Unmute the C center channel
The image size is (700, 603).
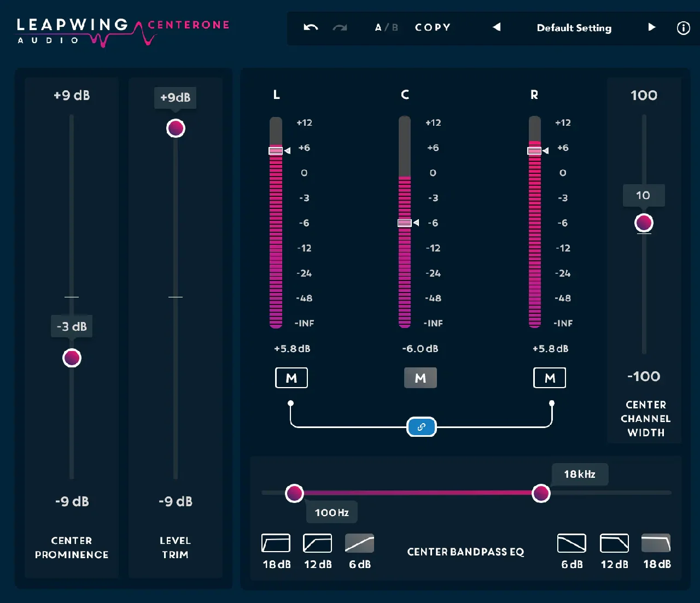click(421, 378)
